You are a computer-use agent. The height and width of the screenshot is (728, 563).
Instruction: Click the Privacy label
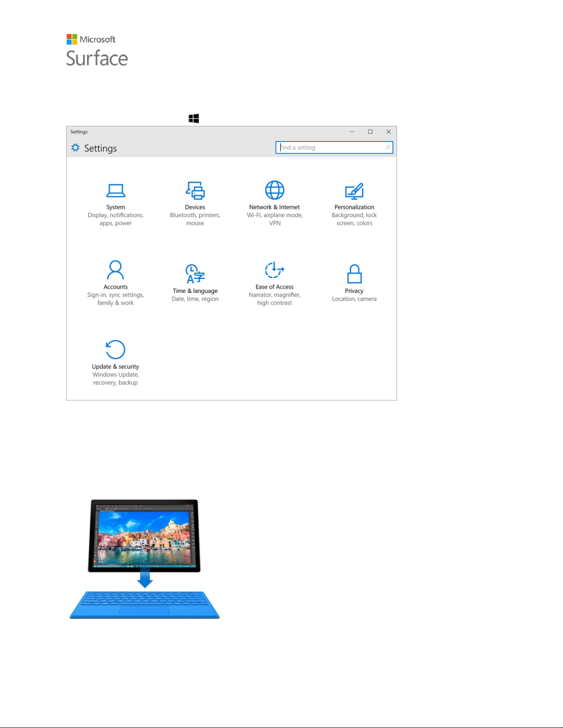(x=354, y=291)
